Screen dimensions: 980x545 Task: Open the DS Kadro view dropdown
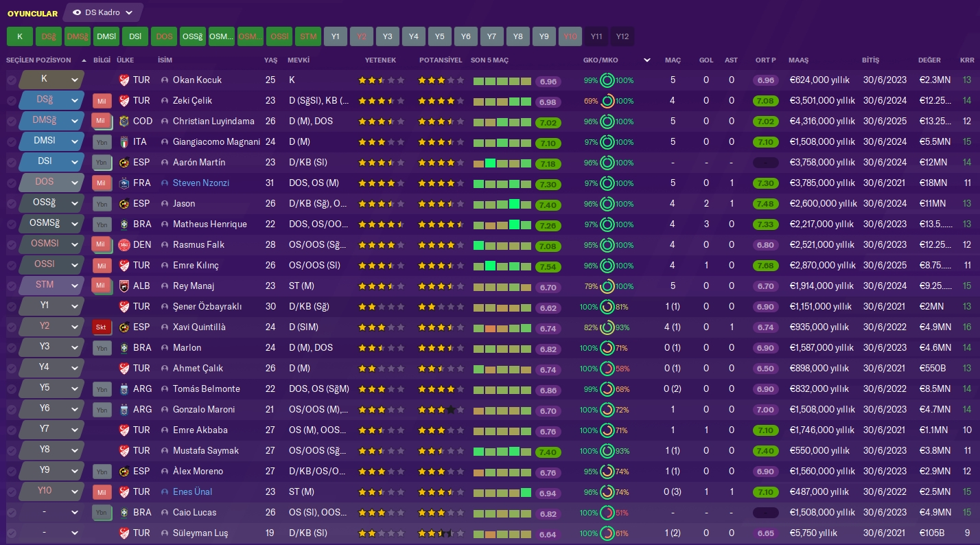pos(103,12)
